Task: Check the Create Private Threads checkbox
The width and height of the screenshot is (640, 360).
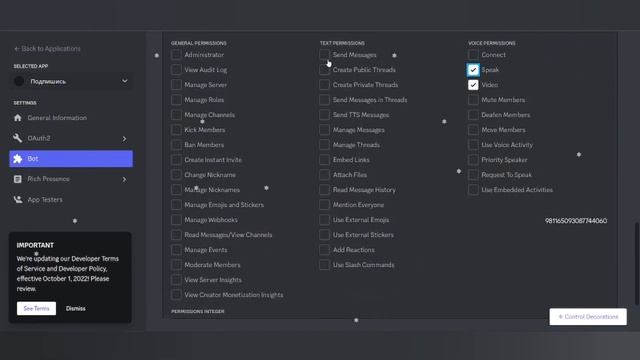Action: (324, 85)
